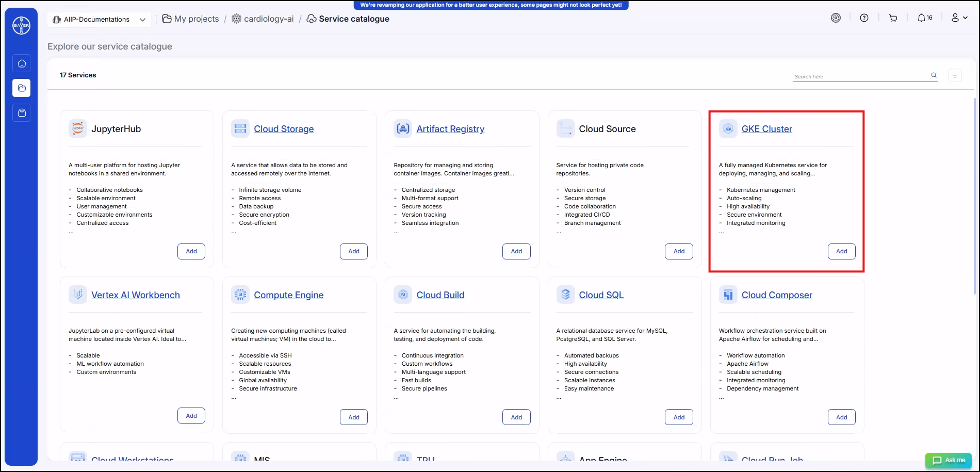Open the Cloud Storage link

pyautogui.click(x=284, y=129)
